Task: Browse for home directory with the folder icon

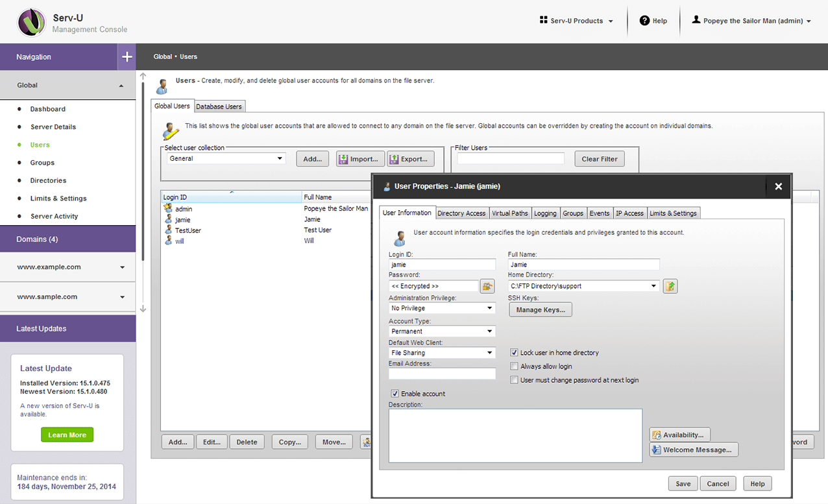Action: pyautogui.click(x=670, y=286)
